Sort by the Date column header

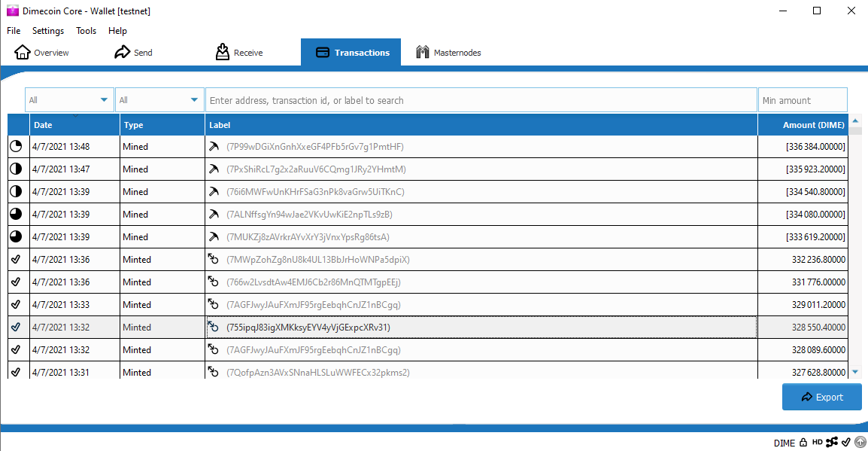74,125
